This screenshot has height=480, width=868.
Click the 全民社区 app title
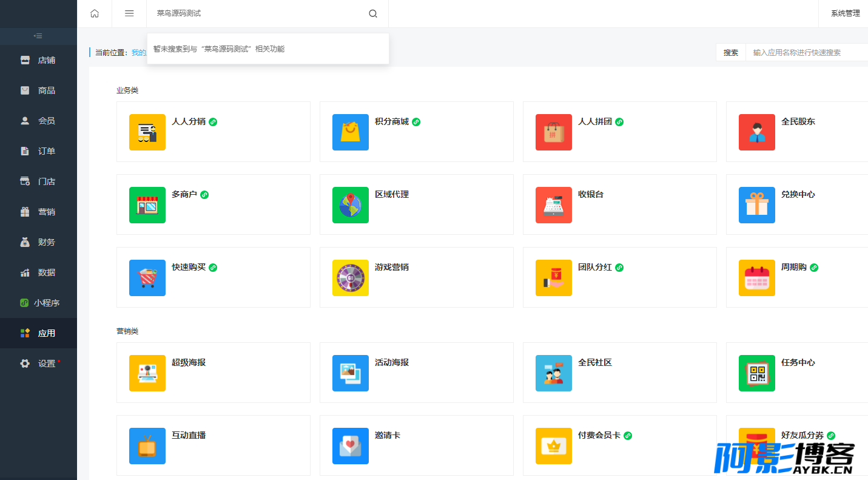tap(595, 362)
